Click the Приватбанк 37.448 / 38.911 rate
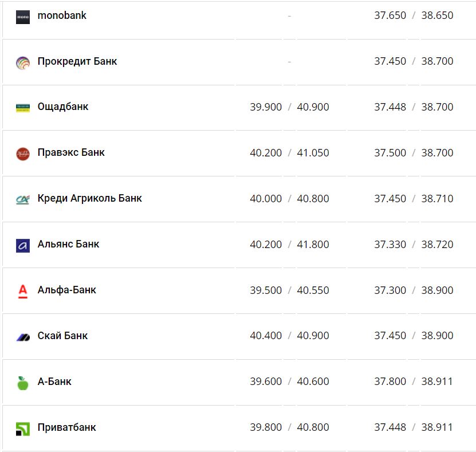Image resolution: width=476 pixels, height=452 pixels. click(x=414, y=427)
